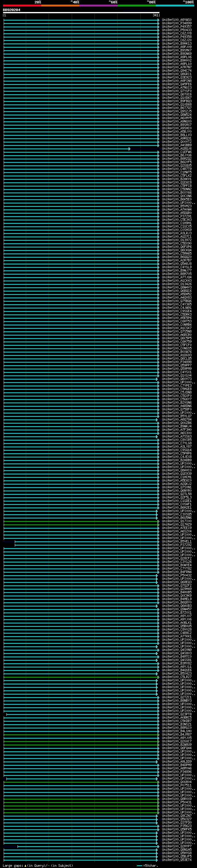Select hit UniRef100_Q2GUC7
Screen dimensions: 197x868
point(176,741)
